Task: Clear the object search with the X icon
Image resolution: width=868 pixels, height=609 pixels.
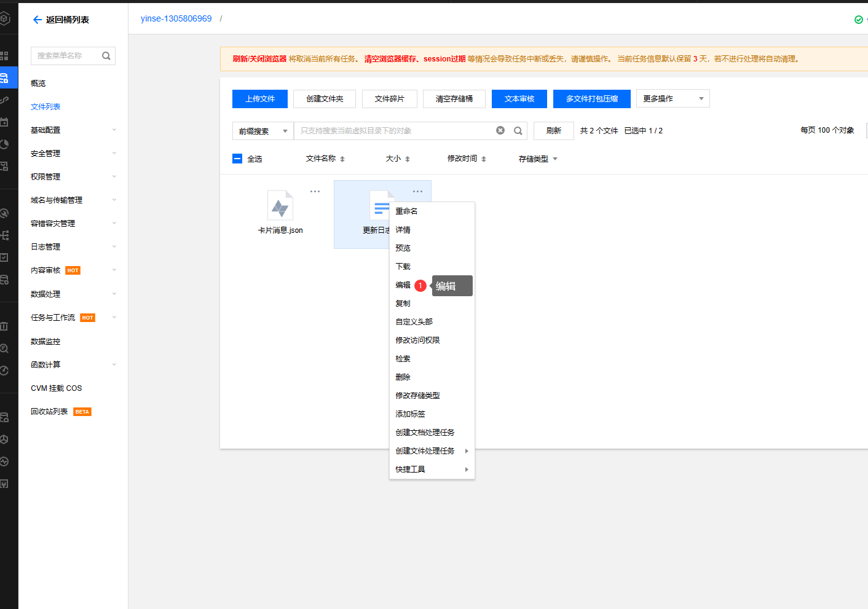Action: click(500, 130)
